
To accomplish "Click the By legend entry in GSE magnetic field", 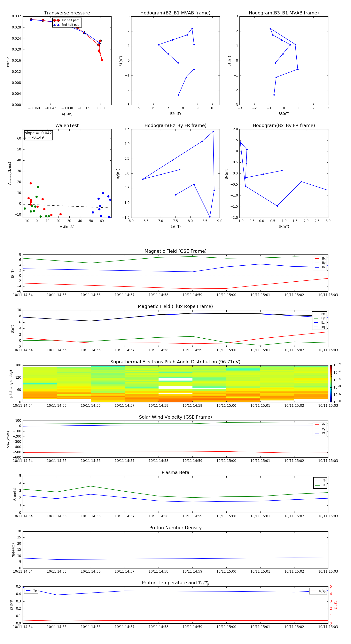I will (320, 263).
